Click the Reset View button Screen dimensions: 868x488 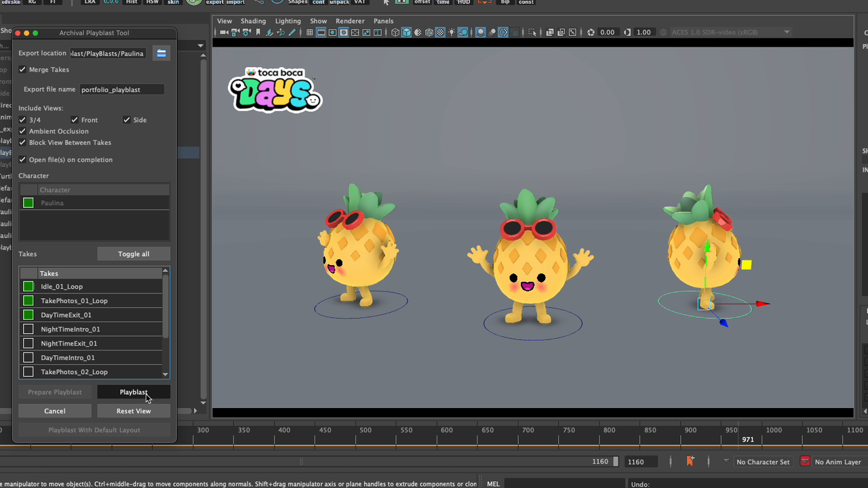click(x=134, y=411)
